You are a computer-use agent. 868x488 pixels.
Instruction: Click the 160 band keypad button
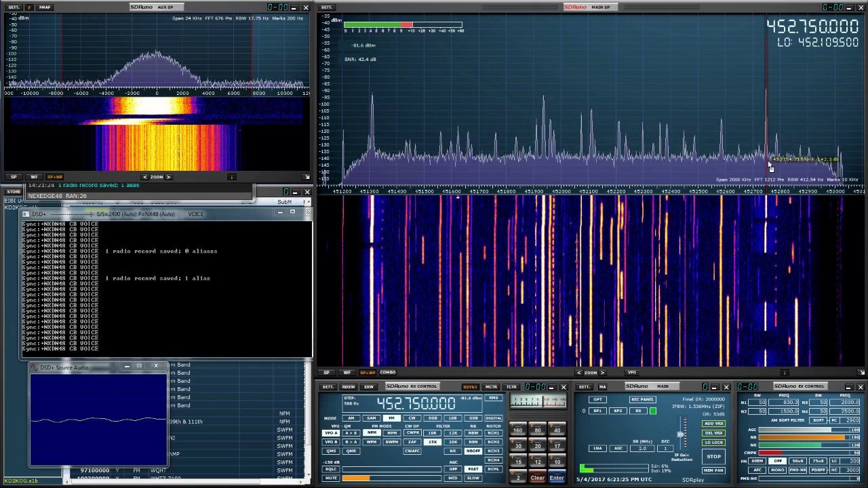click(x=517, y=429)
